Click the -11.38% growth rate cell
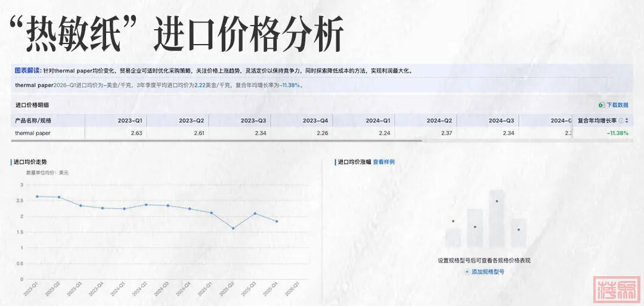This screenshot has width=644, height=306. coord(617,133)
